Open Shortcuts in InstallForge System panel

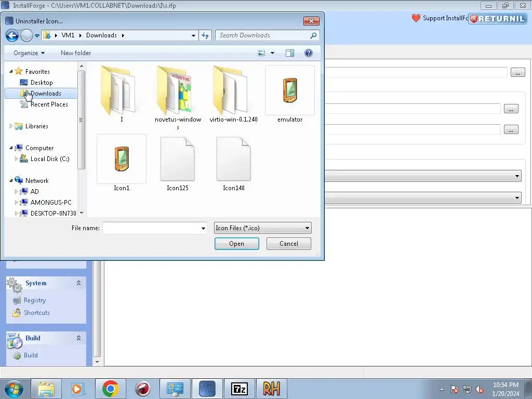(x=37, y=313)
